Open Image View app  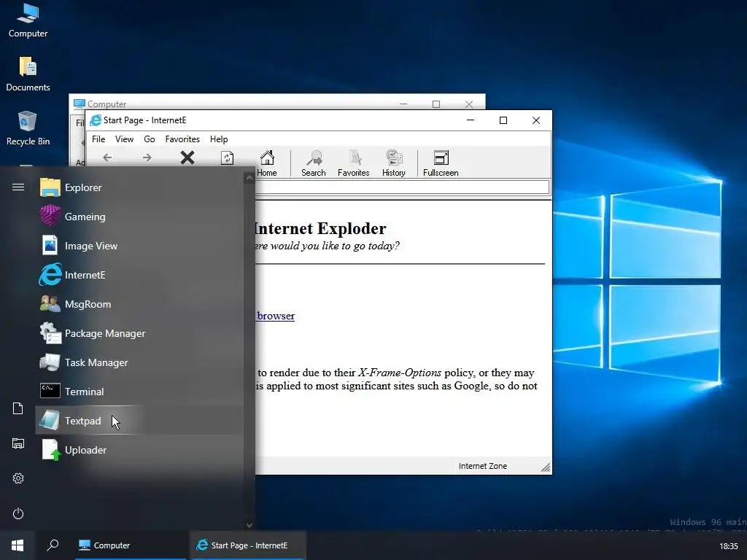point(139,246)
